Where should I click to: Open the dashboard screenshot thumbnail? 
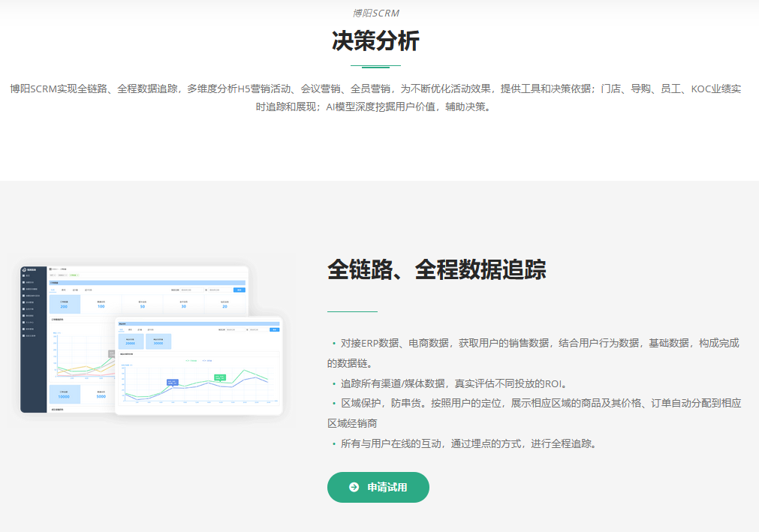pos(151,341)
